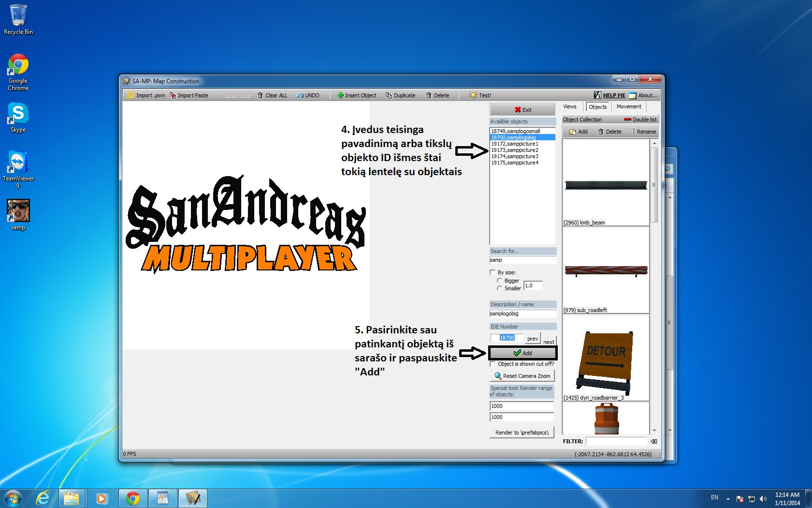
Task: Click Add in Object Collection panel
Action: pyautogui.click(x=578, y=132)
